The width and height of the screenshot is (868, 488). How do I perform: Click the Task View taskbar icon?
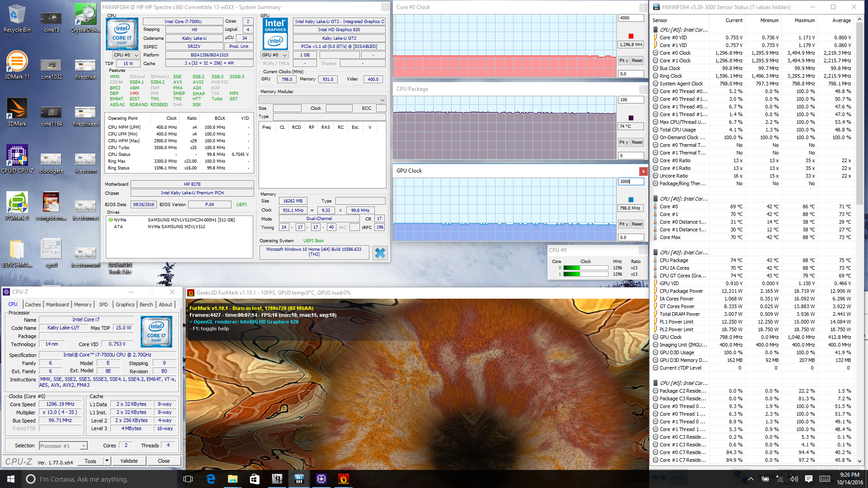[x=189, y=479]
